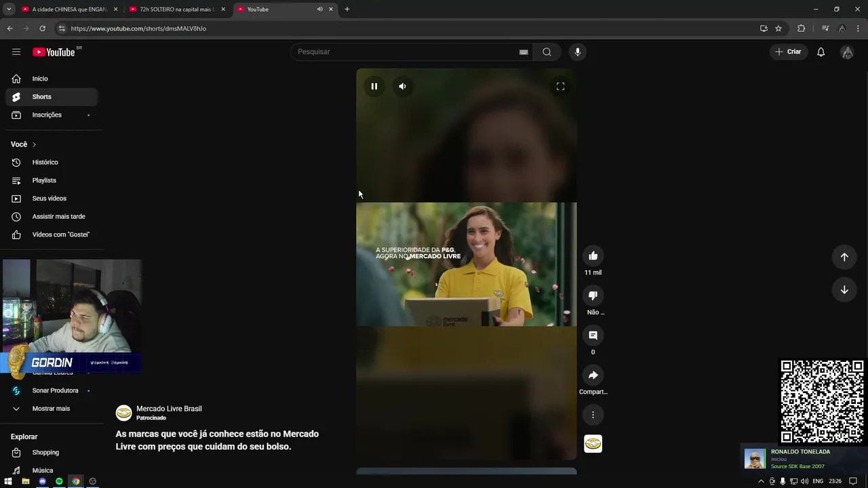Like the Short with 11 mil likes
Image resolution: width=868 pixels, height=488 pixels.
[593, 256]
